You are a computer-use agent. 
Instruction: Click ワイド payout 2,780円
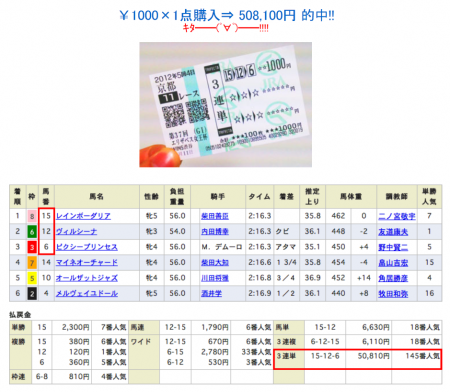click(x=215, y=352)
